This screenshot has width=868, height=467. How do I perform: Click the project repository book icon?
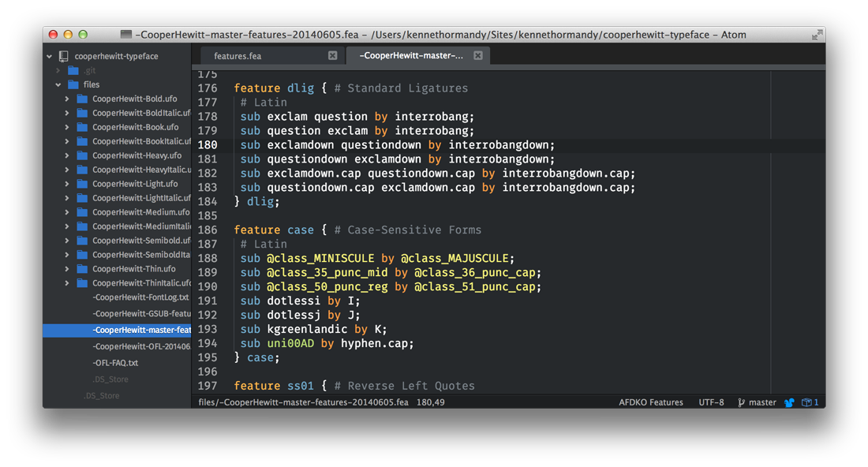coord(64,56)
